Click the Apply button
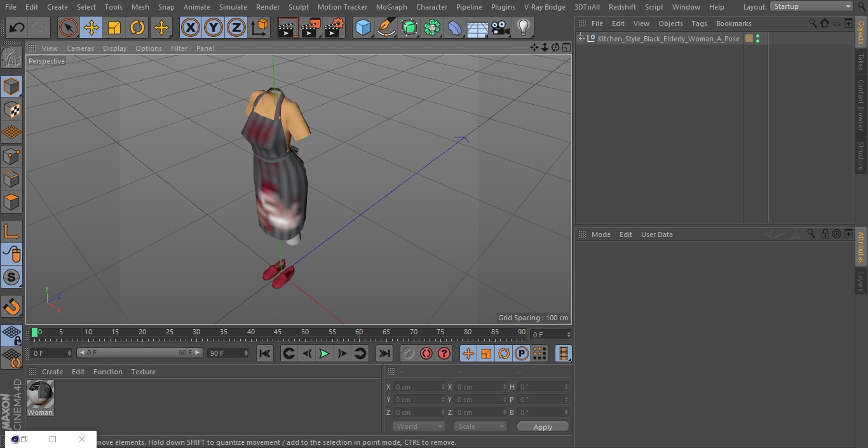The image size is (868, 448). click(543, 426)
